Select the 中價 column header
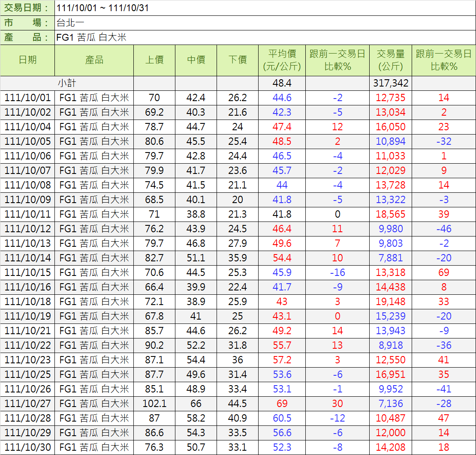This screenshot has width=476, height=455. (x=196, y=60)
